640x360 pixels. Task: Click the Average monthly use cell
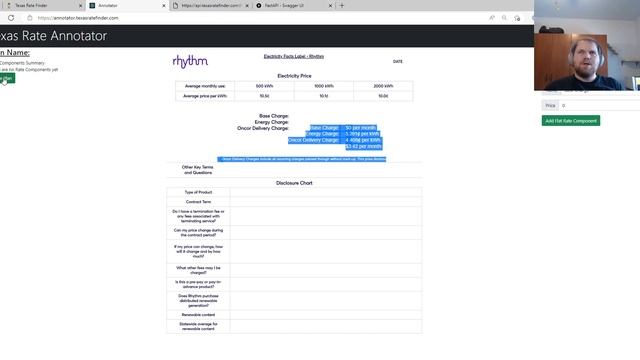205,86
